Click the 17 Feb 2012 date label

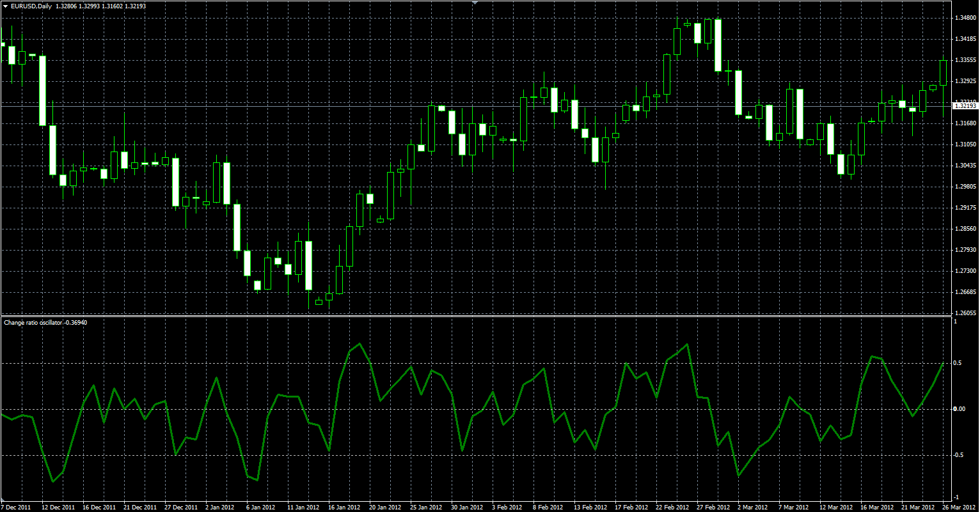coord(631,507)
